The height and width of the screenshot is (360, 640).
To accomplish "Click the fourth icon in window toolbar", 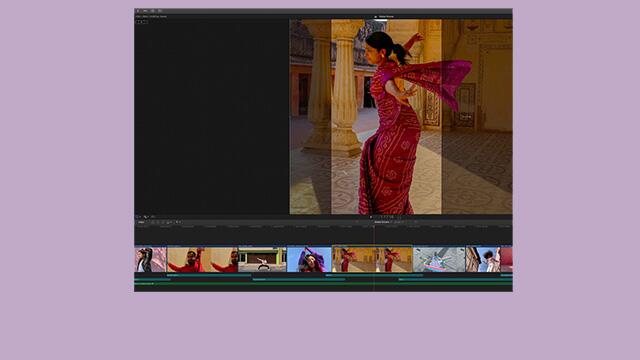I will tap(160, 11).
